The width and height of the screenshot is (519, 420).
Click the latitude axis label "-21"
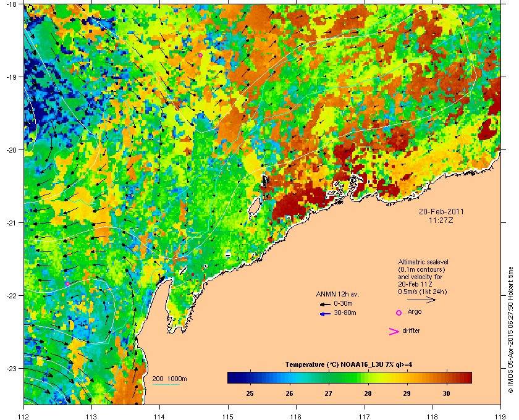click(11, 223)
